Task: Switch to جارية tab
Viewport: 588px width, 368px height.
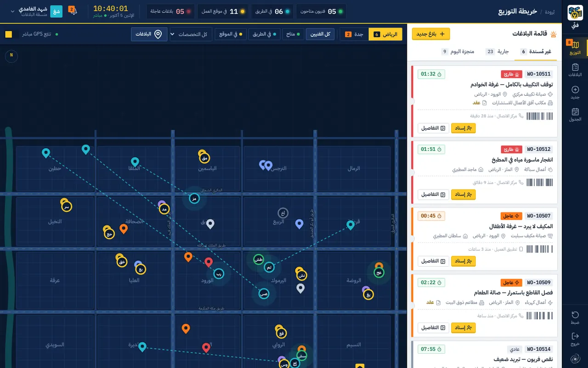Action: 497,52
